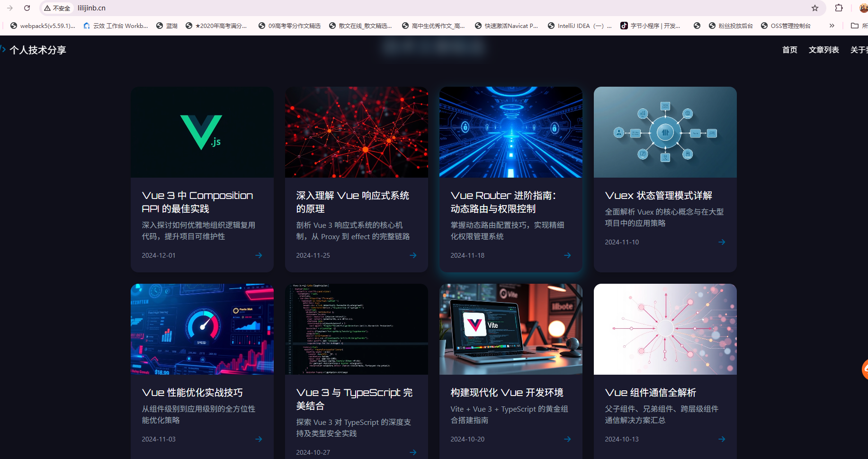Open article title Vue 组件通信全解析
Screen dimensions: 868x459
click(651, 393)
